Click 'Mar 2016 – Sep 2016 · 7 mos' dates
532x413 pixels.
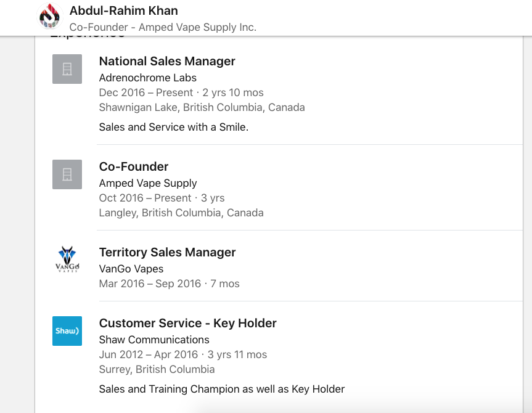(170, 284)
